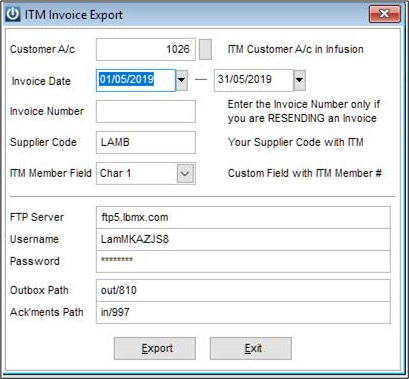This screenshot has height=379, width=409.
Task: Click the 'Invoice Date' label
Action: click(x=41, y=81)
